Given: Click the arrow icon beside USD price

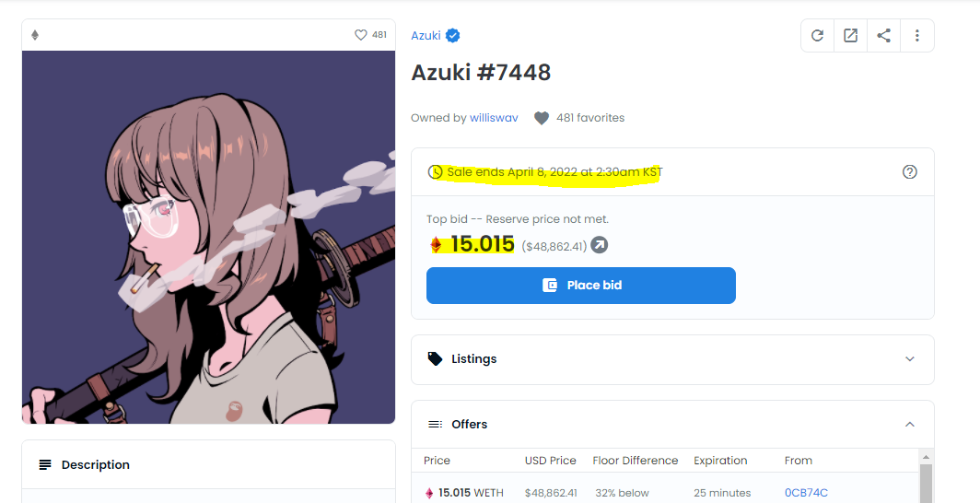Looking at the screenshot, I should pos(600,245).
